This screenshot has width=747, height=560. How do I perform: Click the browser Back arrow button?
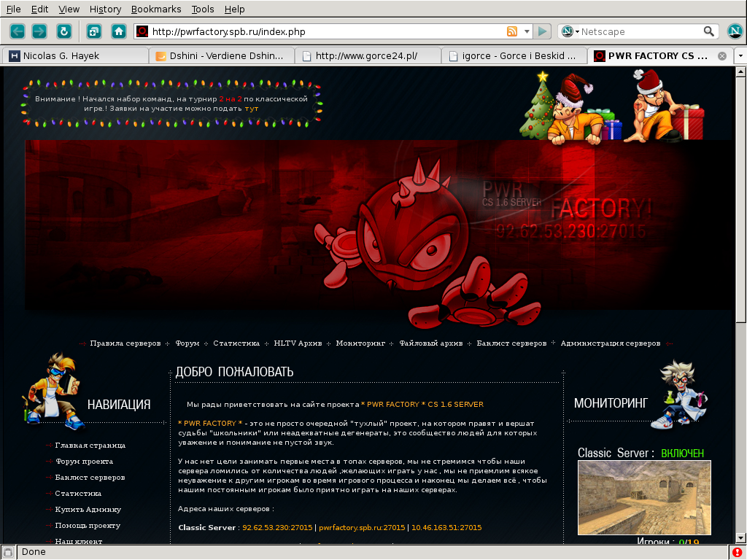point(18,31)
